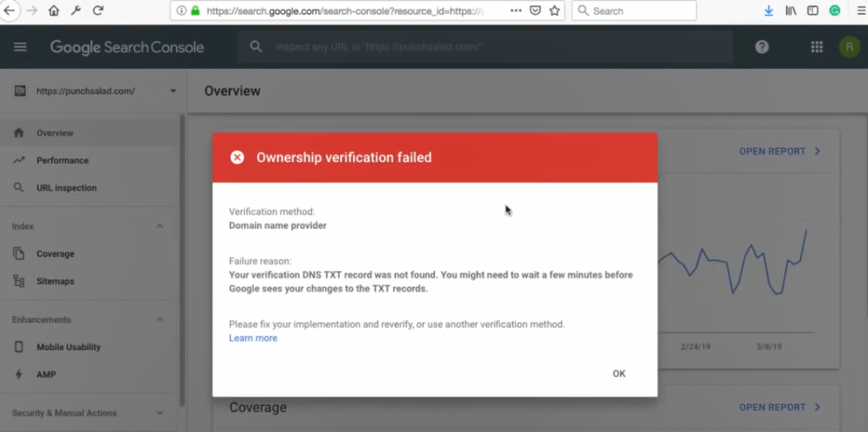868x432 pixels.
Task: Open the Search Console navigation hamburger menu
Action: [x=20, y=47]
